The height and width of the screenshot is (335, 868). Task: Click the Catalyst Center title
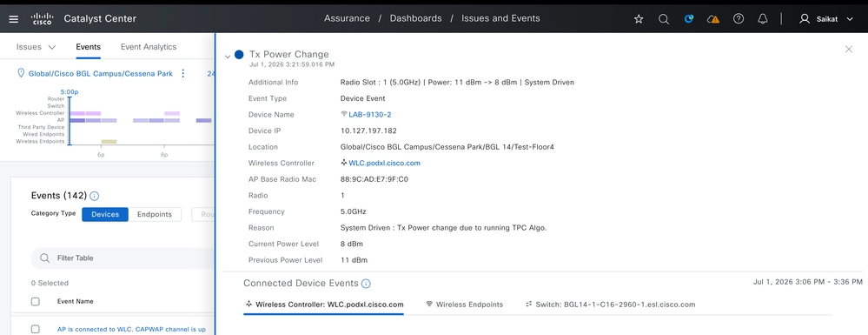click(x=100, y=18)
